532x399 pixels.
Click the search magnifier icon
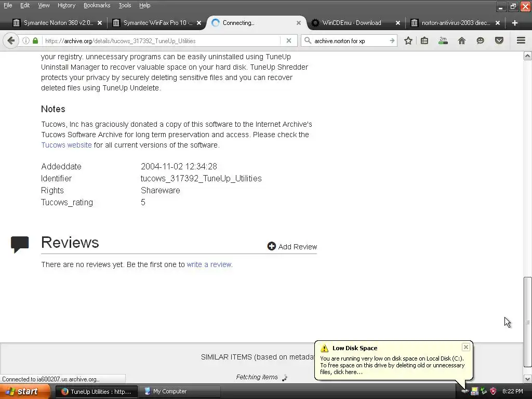click(308, 41)
